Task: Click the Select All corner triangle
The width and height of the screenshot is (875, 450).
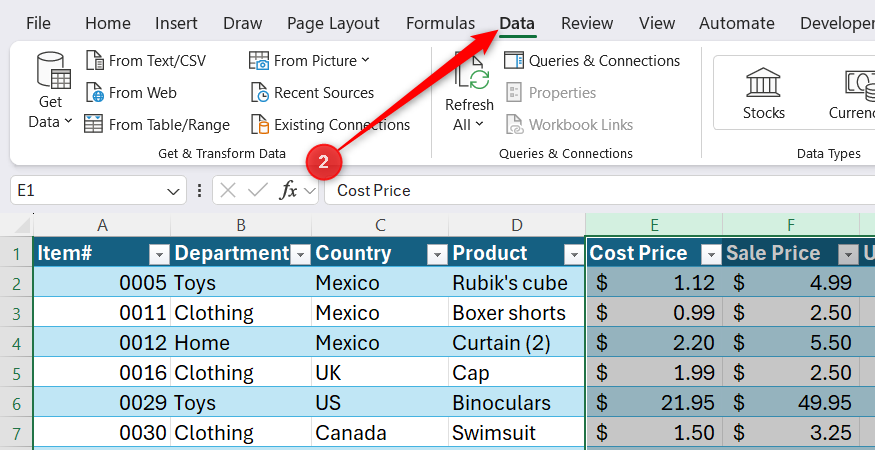Action: click(x=21, y=226)
